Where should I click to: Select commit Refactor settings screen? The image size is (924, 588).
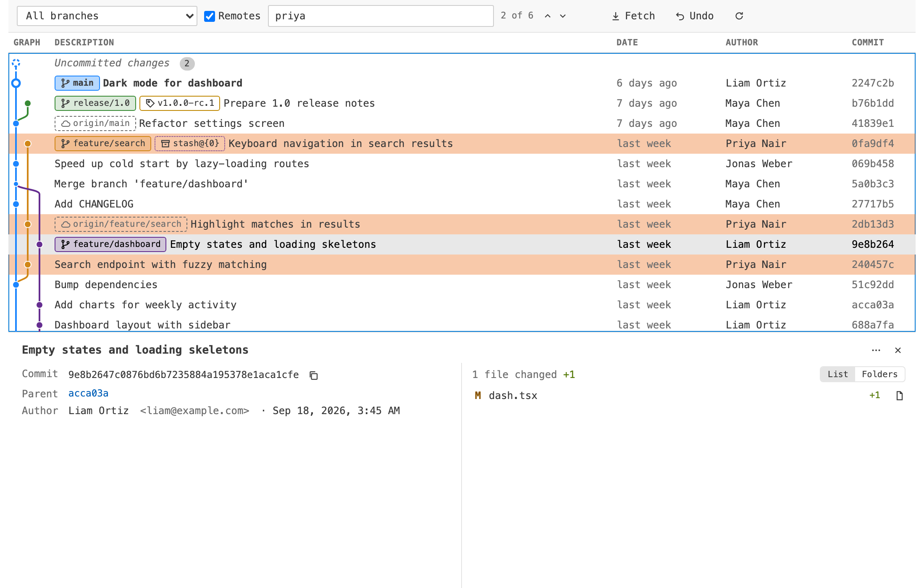click(x=462, y=123)
